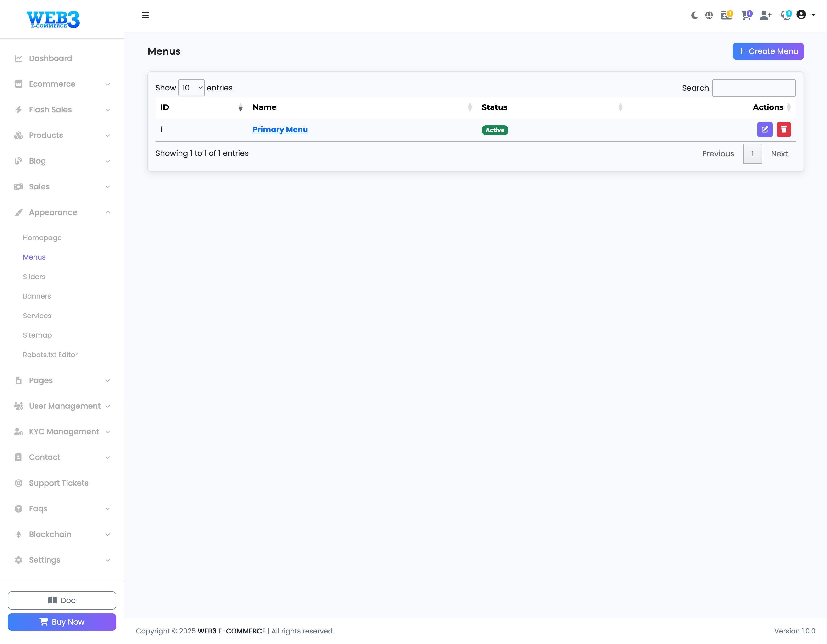This screenshot has width=827, height=644.
Task: Open the Primary Menu link
Action: click(x=280, y=130)
